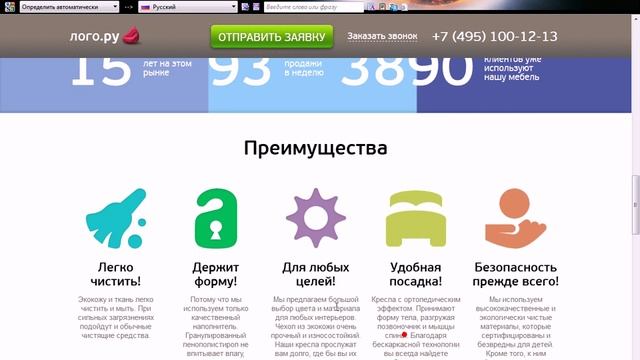Click the green 'ОТПРАВИТЬ ЗАЯВКУ' button

(272, 37)
